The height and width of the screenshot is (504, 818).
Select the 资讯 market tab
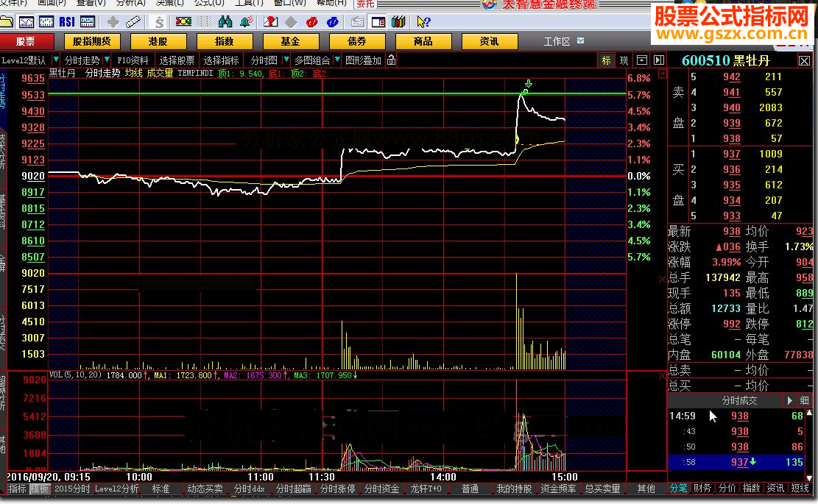(490, 41)
